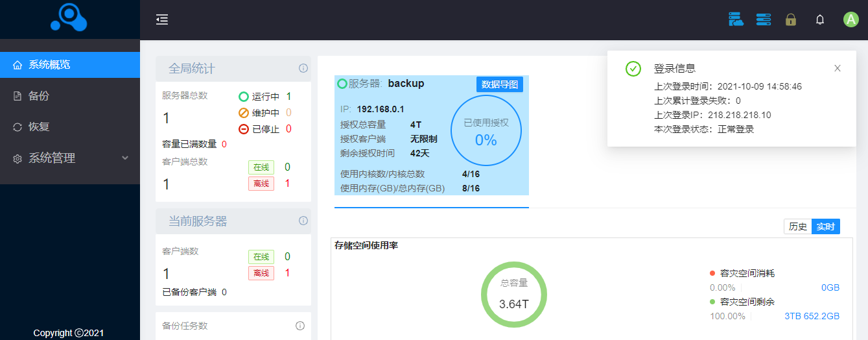This screenshot has height=340, width=868.
Task: Close the 登录信息 notification
Action: point(838,68)
